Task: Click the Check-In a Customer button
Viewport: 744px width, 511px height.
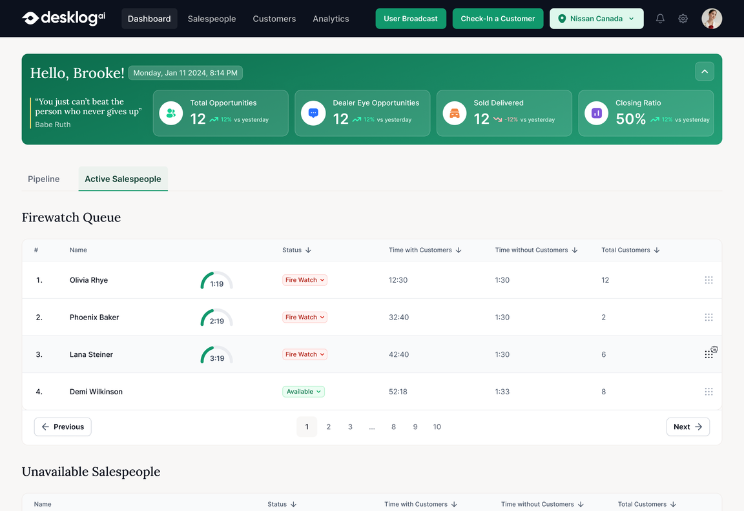Action: [498, 19]
